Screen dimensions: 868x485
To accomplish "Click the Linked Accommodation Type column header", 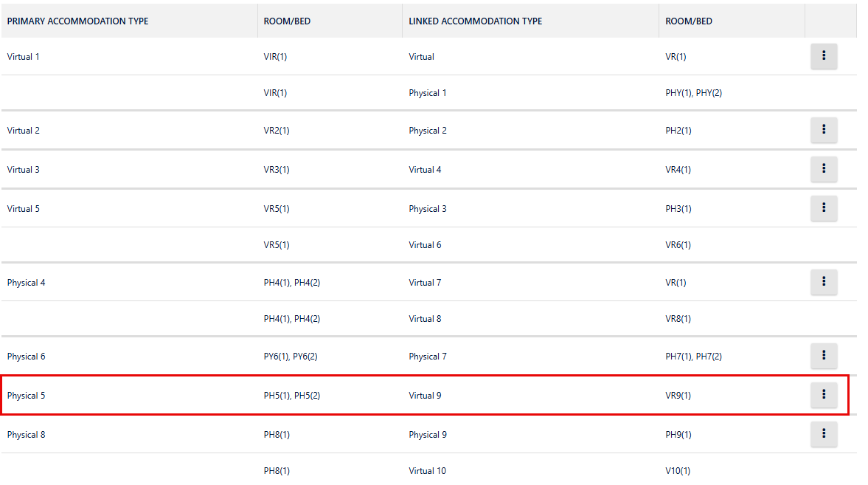I will 475,21.
